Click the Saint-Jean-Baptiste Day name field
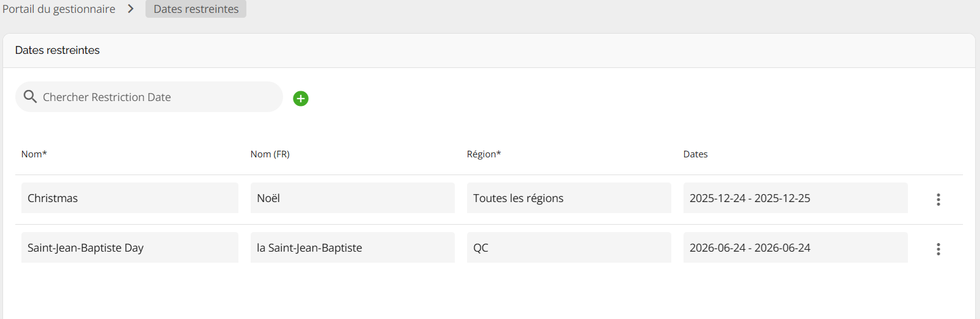Image resolution: width=980 pixels, height=319 pixels. coord(130,248)
